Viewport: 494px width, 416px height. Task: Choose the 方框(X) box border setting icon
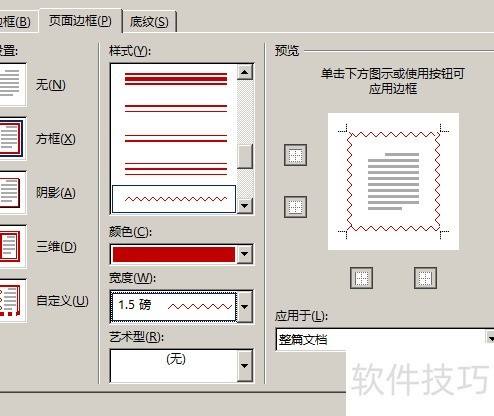coord(12,139)
